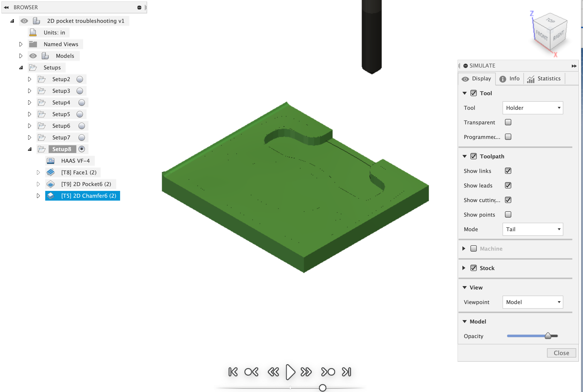This screenshot has width=583, height=392.
Task: Click the HAAS VF-4 machine icon
Action: [x=51, y=161]
